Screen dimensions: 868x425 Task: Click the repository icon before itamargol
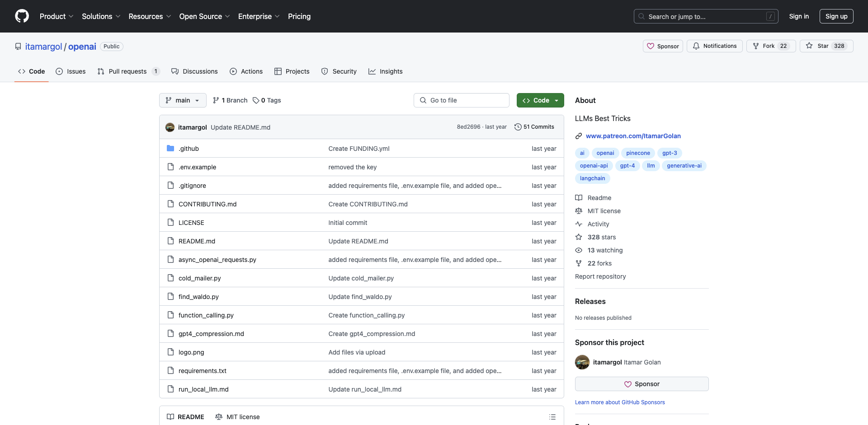click(x=18, y=47)
